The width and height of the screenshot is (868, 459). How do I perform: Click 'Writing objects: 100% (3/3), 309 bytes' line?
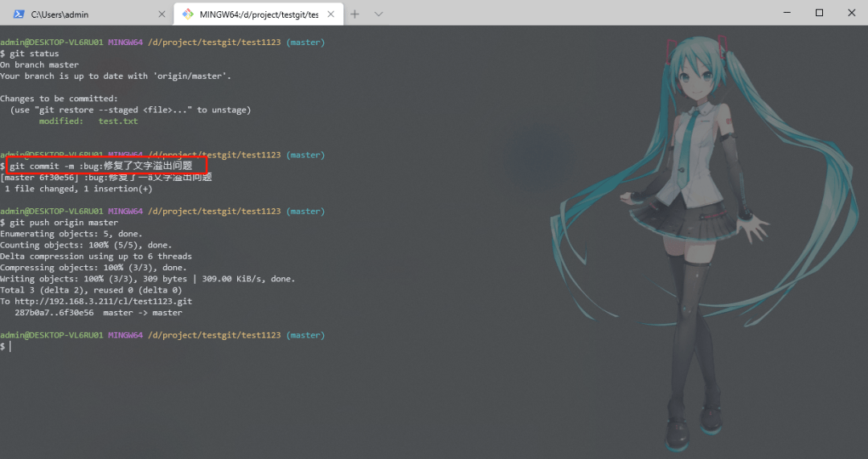[x=148, y=278]
